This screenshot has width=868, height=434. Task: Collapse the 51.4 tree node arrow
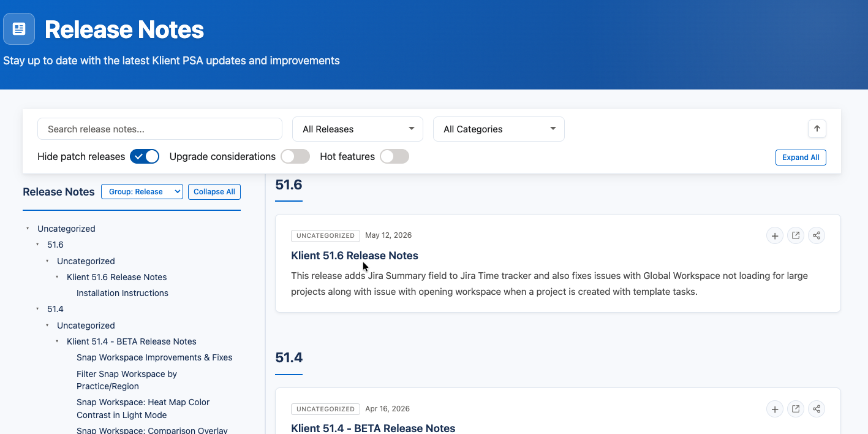[37, 309]
